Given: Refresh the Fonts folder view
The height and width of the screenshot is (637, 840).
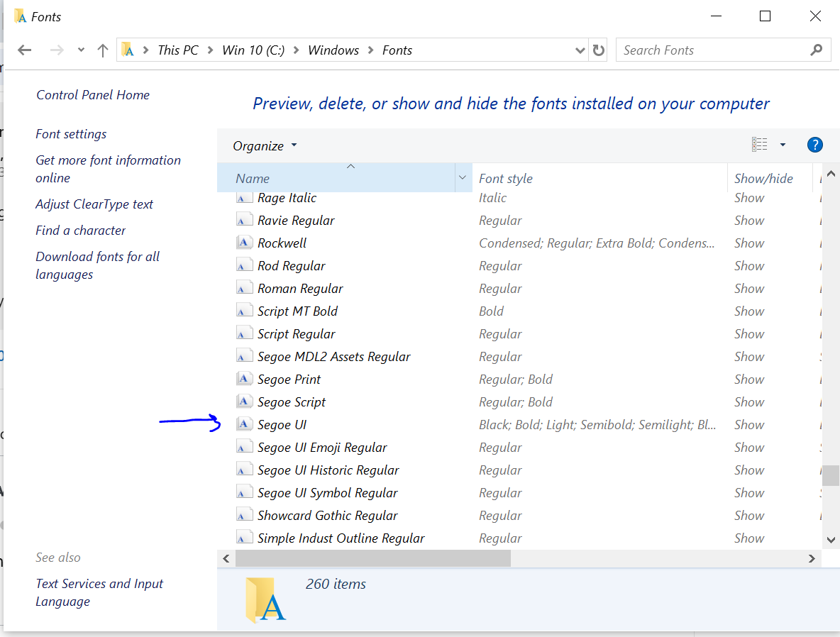Looking at the screenshot, I should (598, 50).
